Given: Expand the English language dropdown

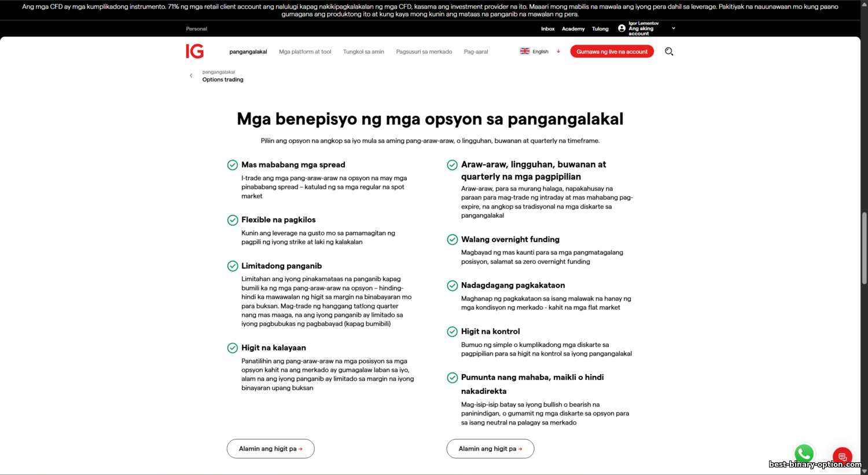Looking at the screenshot, I should click(558, 52).
